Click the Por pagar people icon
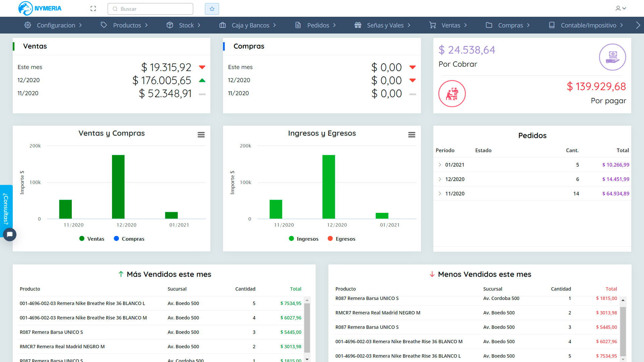Image resolution: width=644 pixels, height=362 pixels. (452, 94)
